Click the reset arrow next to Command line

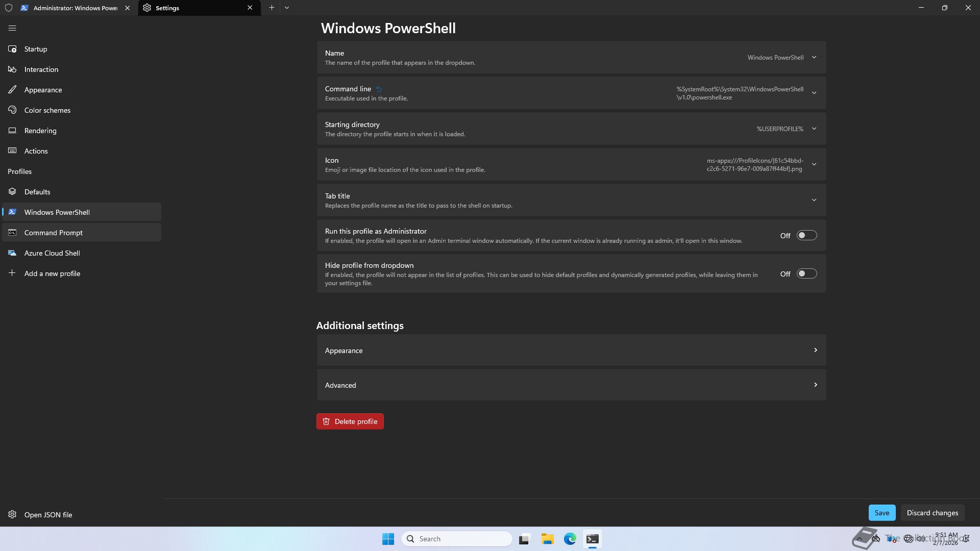379,89
